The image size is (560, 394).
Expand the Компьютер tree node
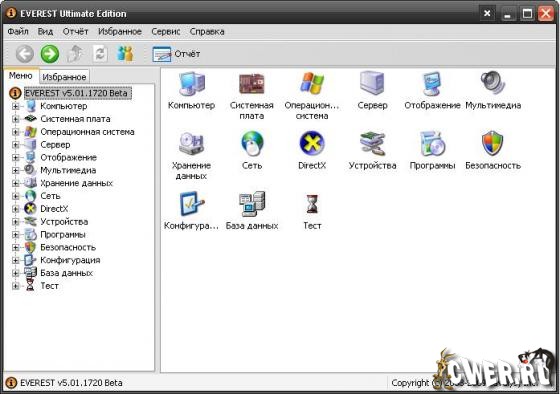[x=15, y=106]
